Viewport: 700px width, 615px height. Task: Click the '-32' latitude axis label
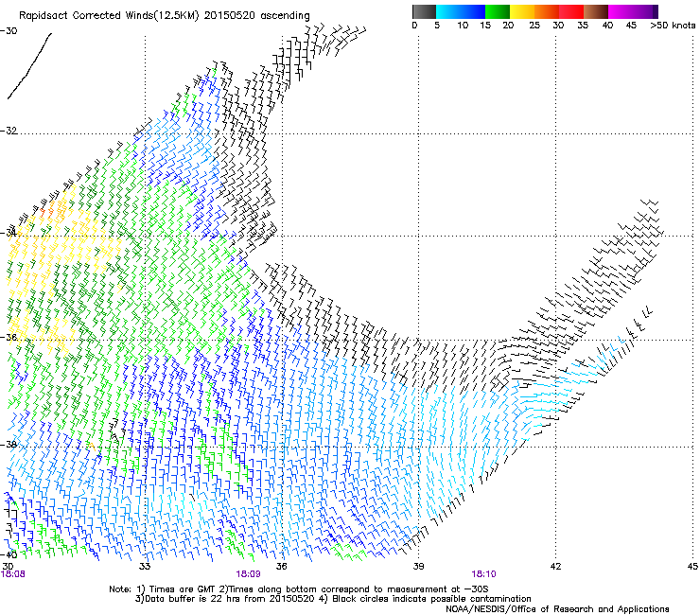pyautogui.click(x=9, y=131)
